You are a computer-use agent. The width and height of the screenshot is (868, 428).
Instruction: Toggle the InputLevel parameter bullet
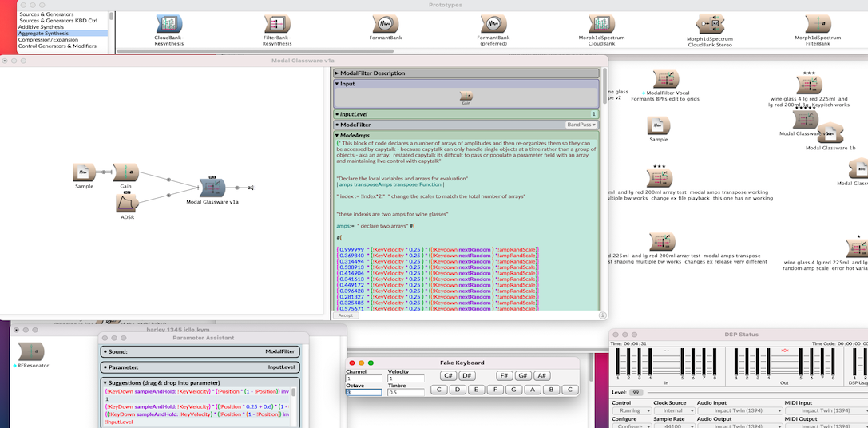click(336, 114)
